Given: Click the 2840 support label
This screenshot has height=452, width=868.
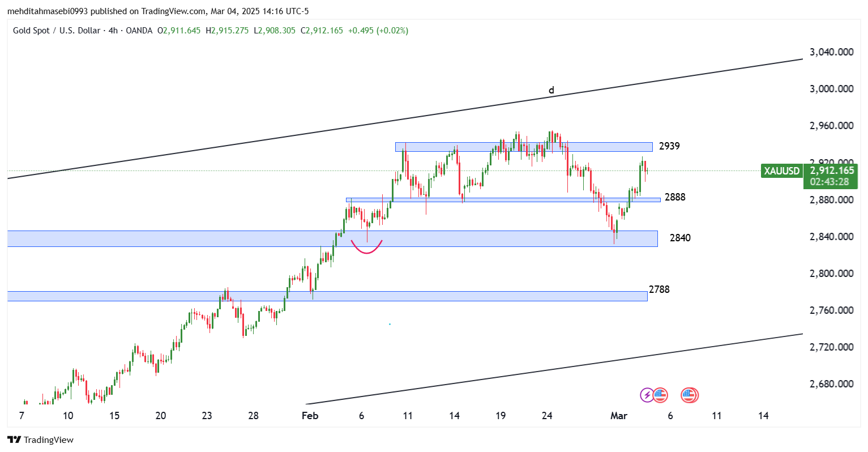Looking at the screenshot, I should coord(680,238).
